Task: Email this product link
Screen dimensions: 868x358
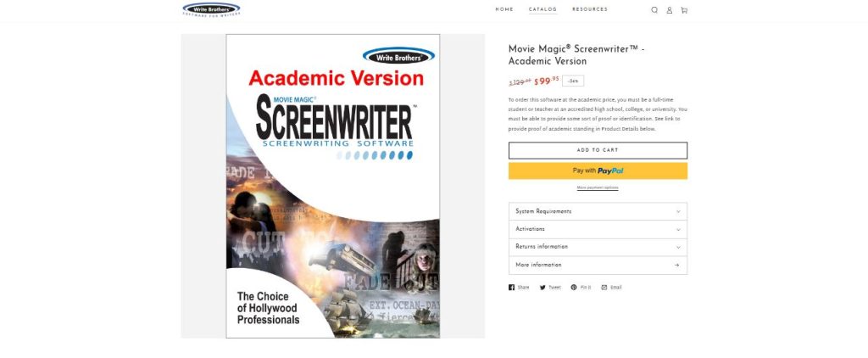Action: click(612, 288)
